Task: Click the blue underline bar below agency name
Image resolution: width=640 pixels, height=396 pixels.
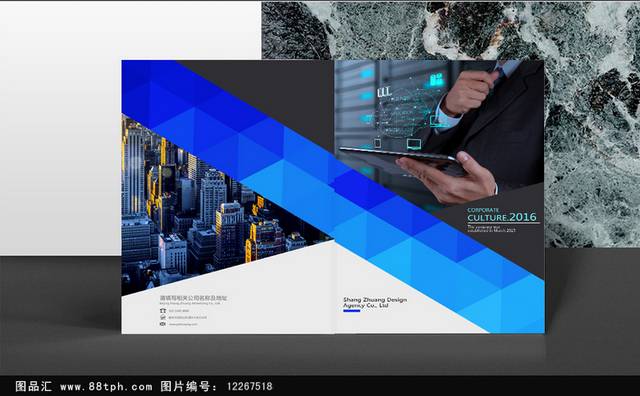Action: pos(351,311)
